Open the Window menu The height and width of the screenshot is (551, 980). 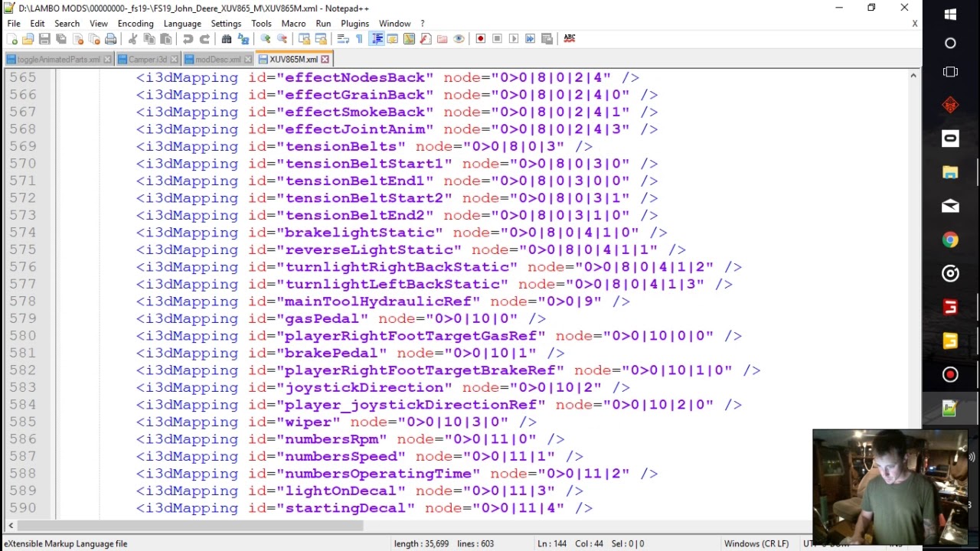pos(395,24)
